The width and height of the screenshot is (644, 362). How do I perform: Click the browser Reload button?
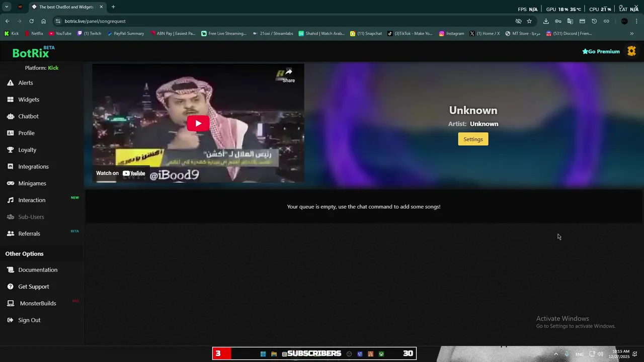[x=31, y=21]
